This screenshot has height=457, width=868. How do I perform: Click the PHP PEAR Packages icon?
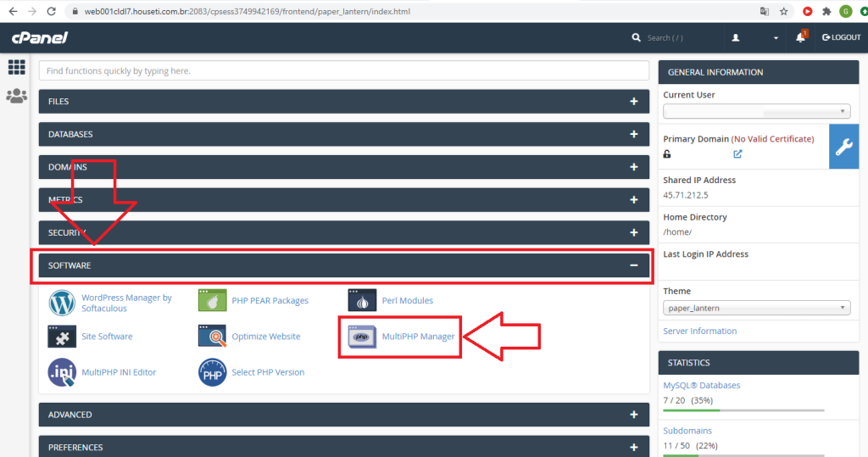[212, 300]
